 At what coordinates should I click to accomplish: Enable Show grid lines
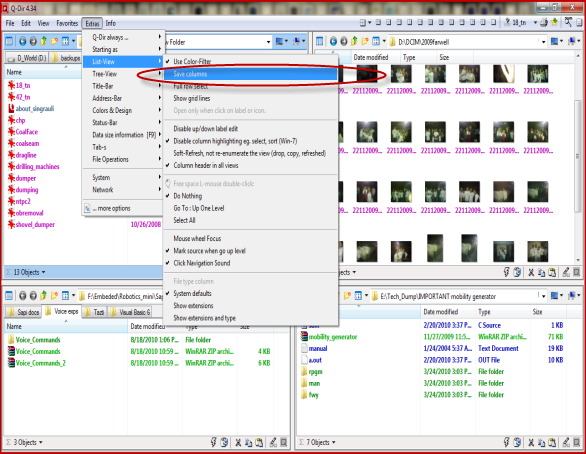pyautogui.click(x=251, y=98)
